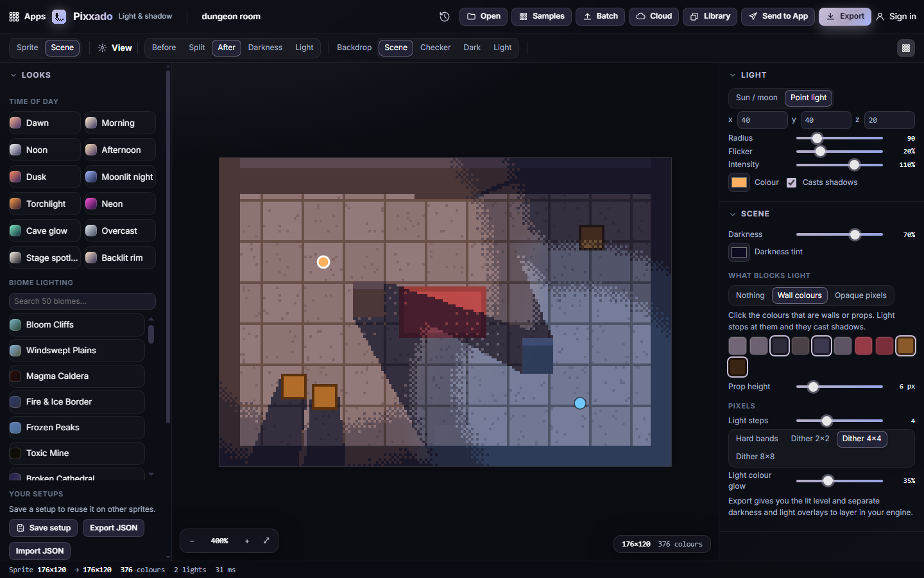Choose the Magma Caldera biome
Viewport: 924px width, 578px height.
tap(77, 376)
